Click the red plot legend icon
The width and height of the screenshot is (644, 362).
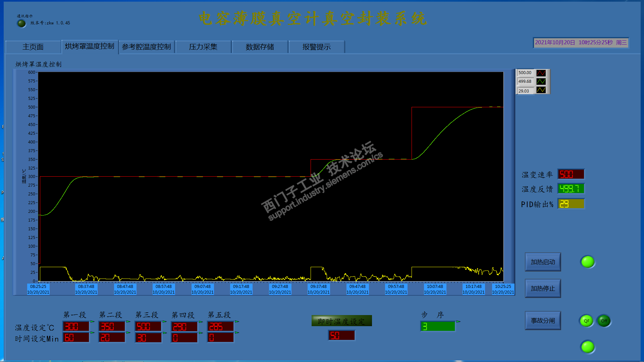coord(541,73)
